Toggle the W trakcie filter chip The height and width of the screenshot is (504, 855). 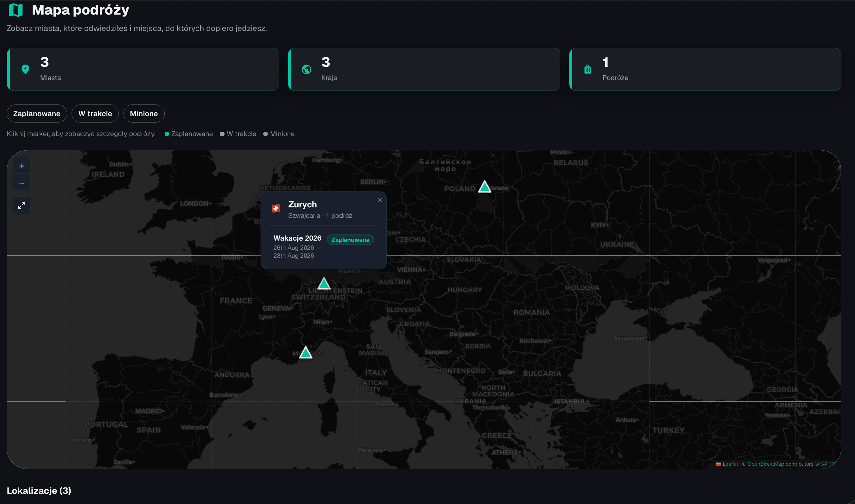(95, 113)
